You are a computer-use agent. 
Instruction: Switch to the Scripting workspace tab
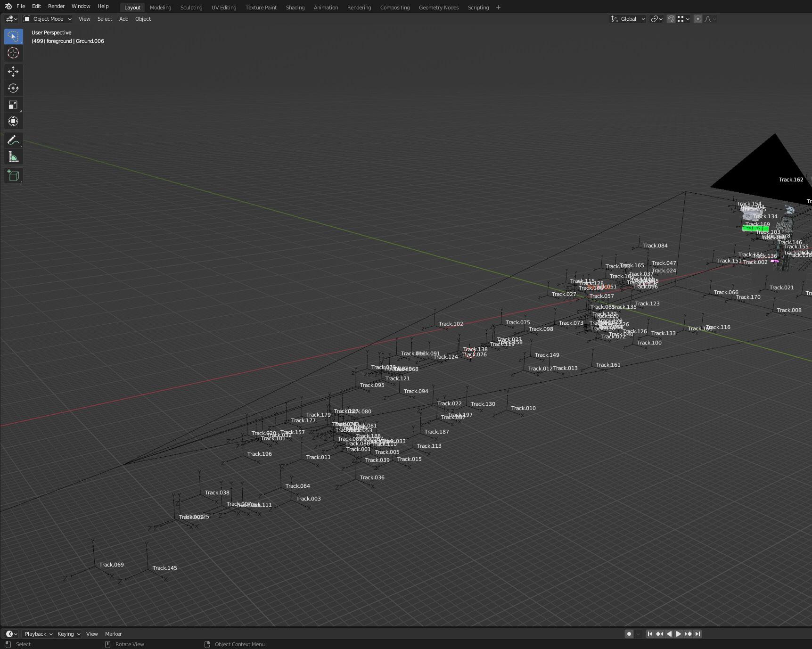[x=478, y=8]
